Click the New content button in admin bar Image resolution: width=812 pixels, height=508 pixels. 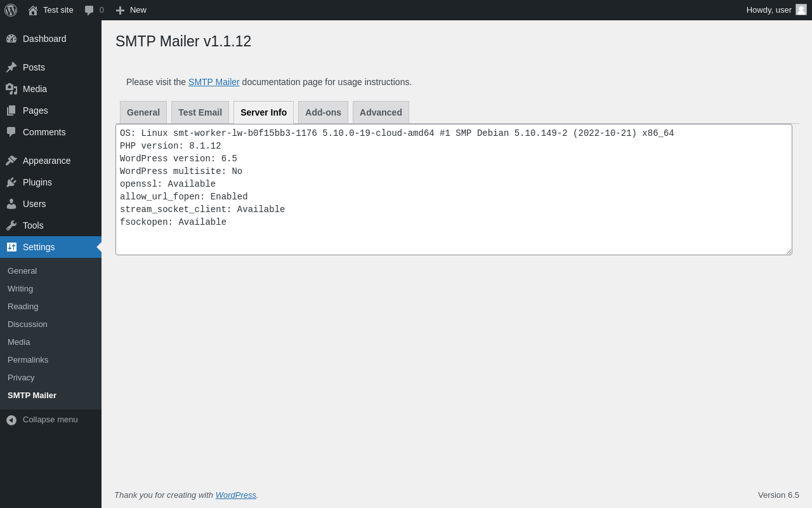[131, 10]
